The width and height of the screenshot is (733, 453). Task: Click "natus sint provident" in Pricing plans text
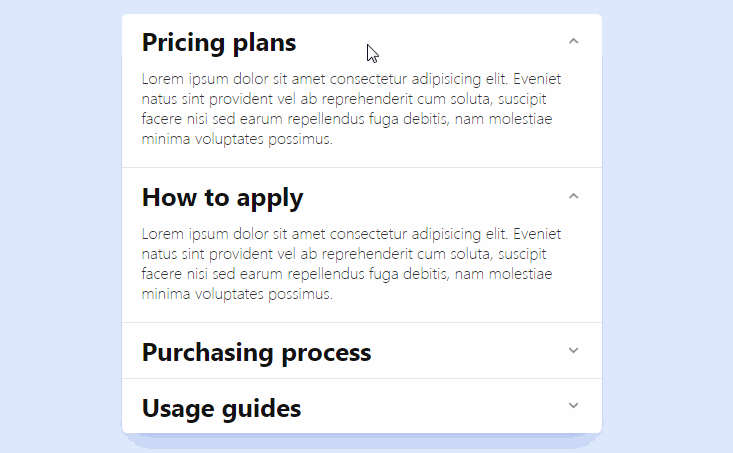204,99
